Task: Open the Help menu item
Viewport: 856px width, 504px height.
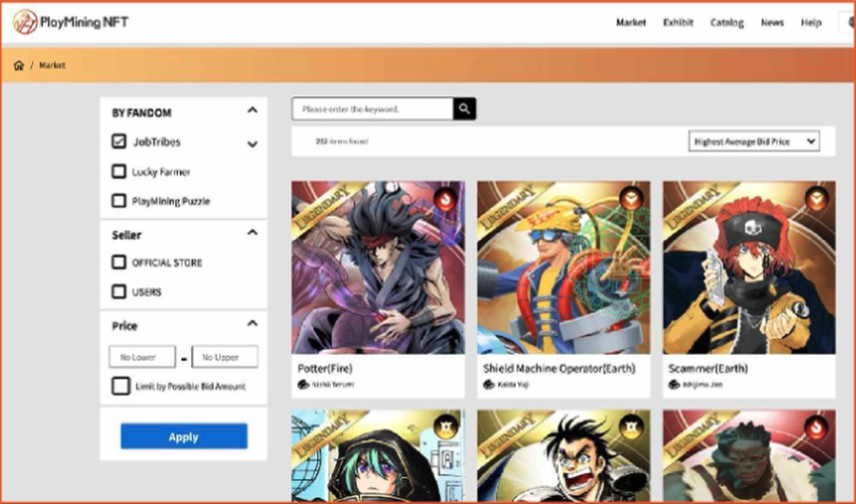Action: pos(811,22)
